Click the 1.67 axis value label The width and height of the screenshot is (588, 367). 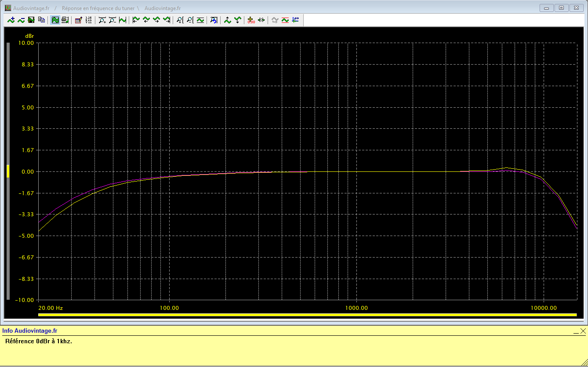coord(27,150)
